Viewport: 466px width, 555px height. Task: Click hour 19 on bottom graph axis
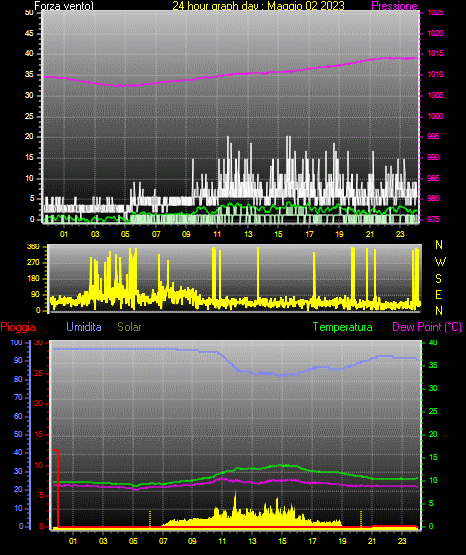coord(342,541)
